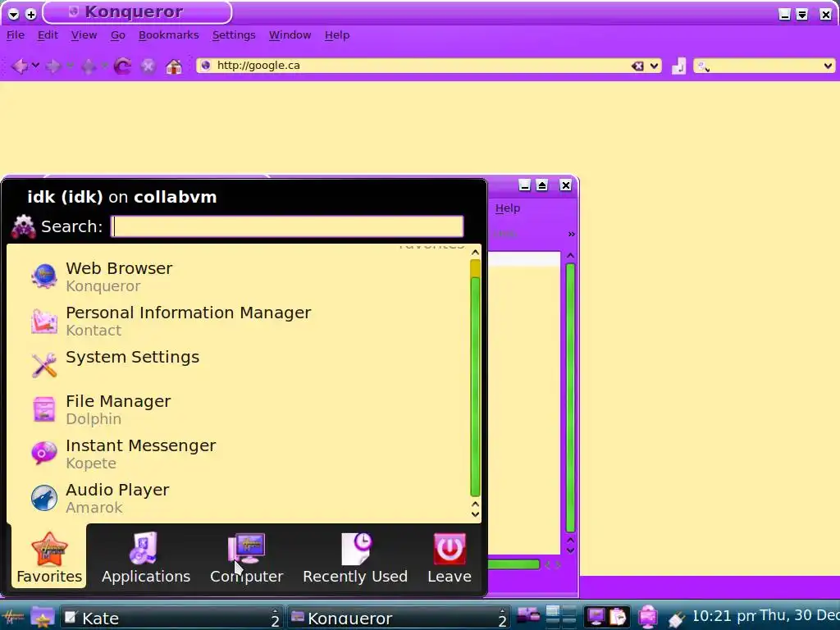Click the Kate window vertical scrollbar
Screen dimensions: 840x630
tap(571, 398)
